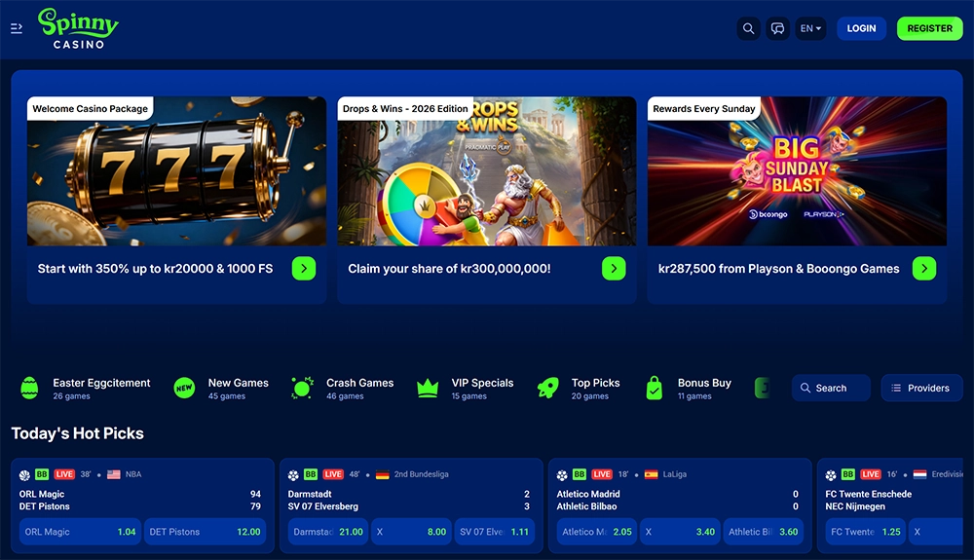Click the Top Picks rocket icon

pyautogui.click(x=547, y=388)
